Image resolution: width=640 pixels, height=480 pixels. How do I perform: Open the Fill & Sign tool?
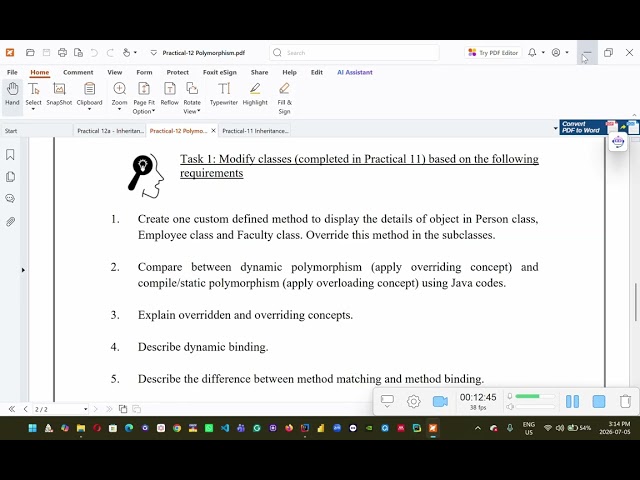284,98
